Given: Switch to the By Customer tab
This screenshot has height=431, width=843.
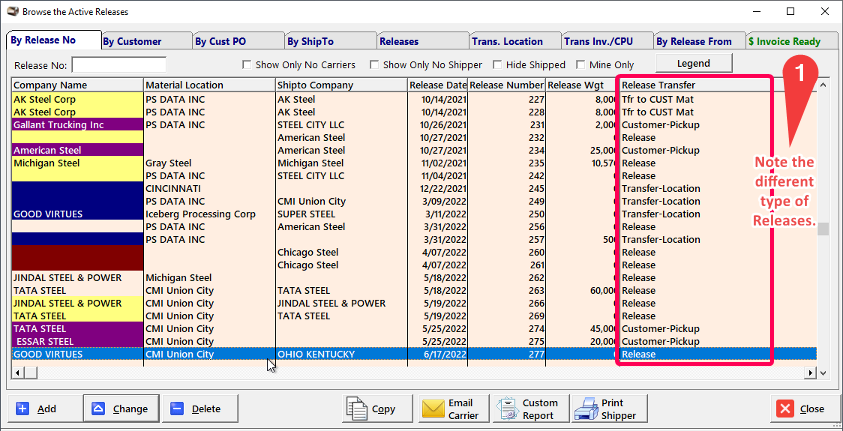Looking at the screenshot, I should point(146,41).
